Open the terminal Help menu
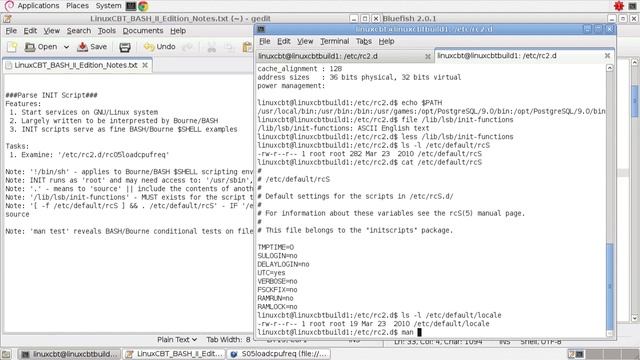Screen dimensions: 640x360 (386, 41)
